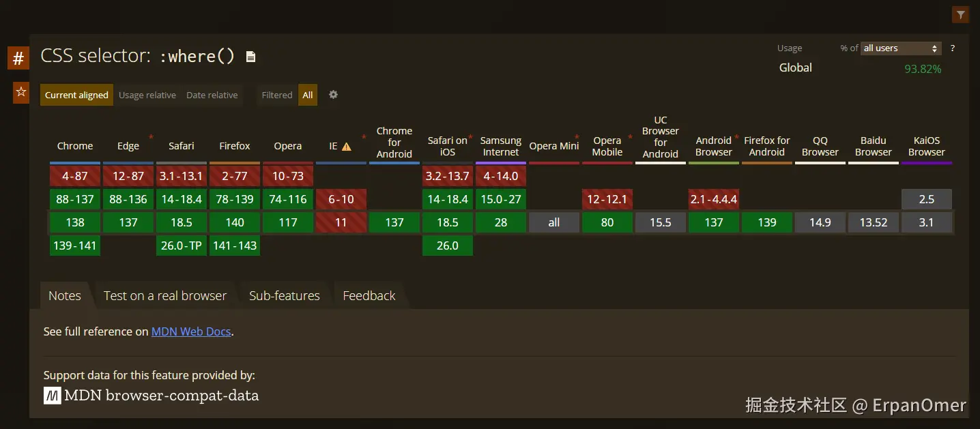
Task: Select Opera 10-73 cell
Action: click(x=288, y=176)
